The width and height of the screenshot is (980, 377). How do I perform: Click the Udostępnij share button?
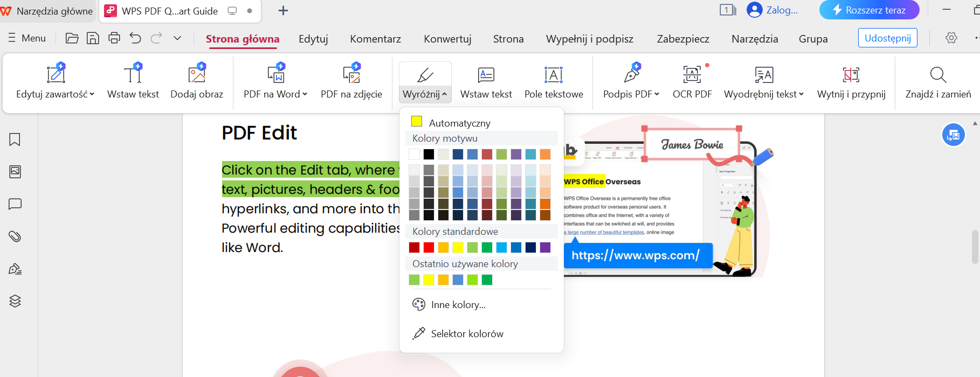coord(887,38)
